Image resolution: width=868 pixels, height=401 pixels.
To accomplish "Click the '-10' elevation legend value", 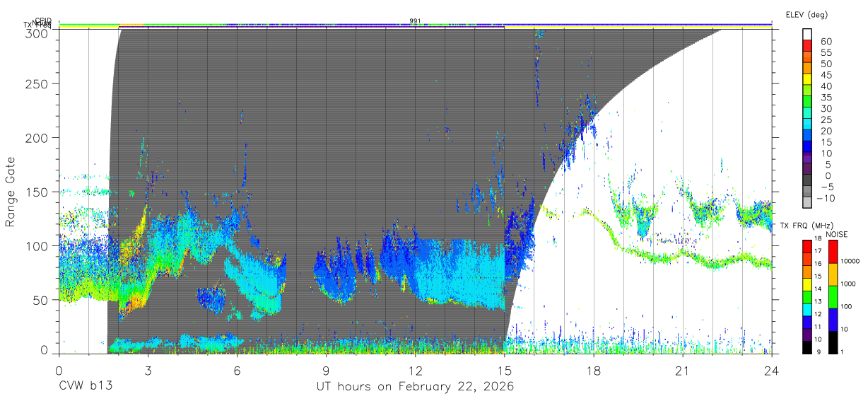I will [x=825, y=198].
